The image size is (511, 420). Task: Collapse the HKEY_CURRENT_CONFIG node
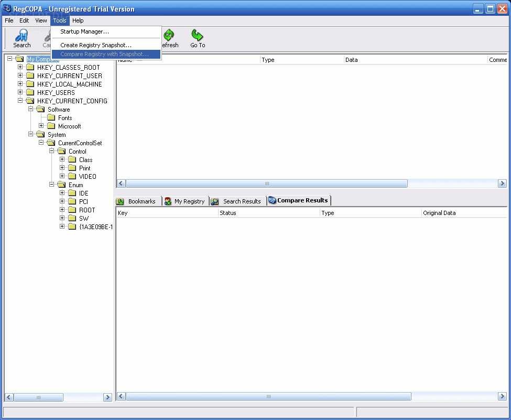tap(20, 101)
